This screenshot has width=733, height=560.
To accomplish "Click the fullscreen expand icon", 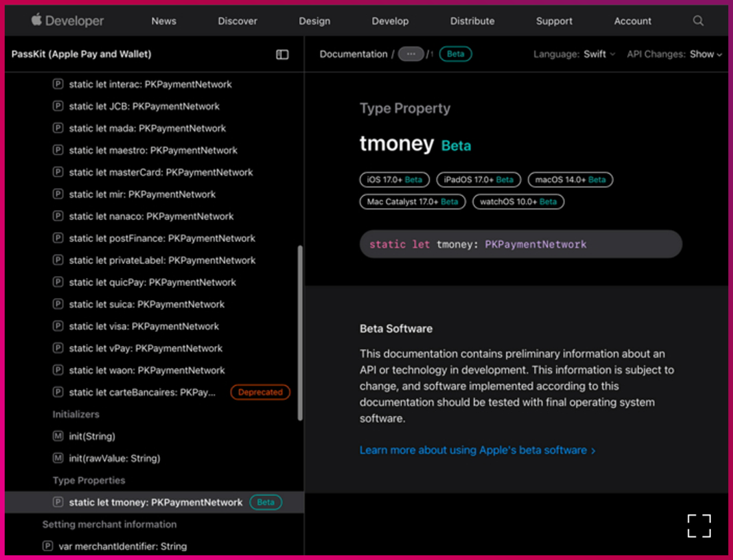I will click(x=699, y=525).
